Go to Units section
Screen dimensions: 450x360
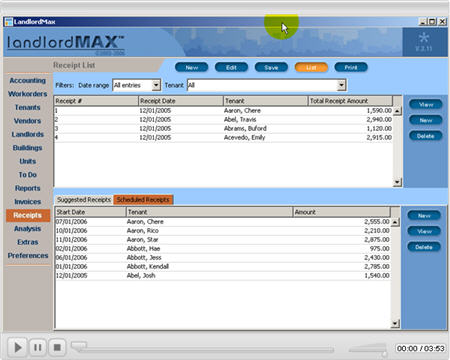click(28, 161)
